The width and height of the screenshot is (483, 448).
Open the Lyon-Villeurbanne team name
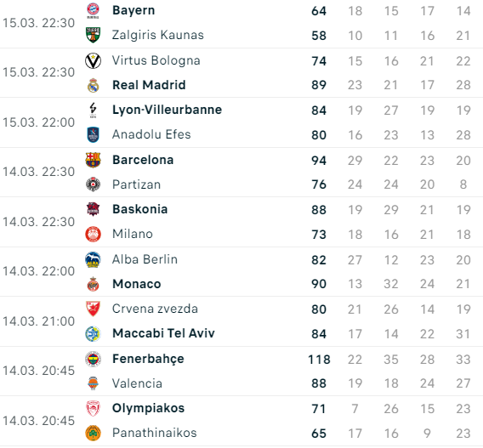(x=167, y=110)
